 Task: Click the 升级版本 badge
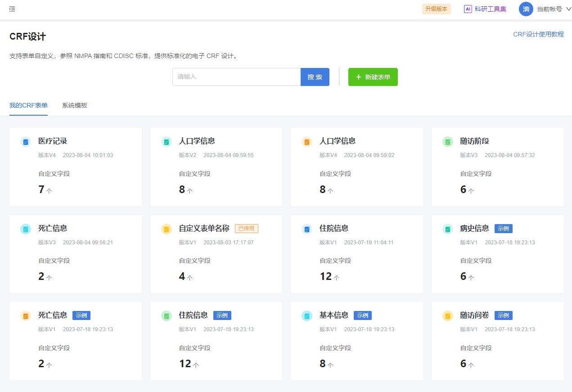[436, 9]
